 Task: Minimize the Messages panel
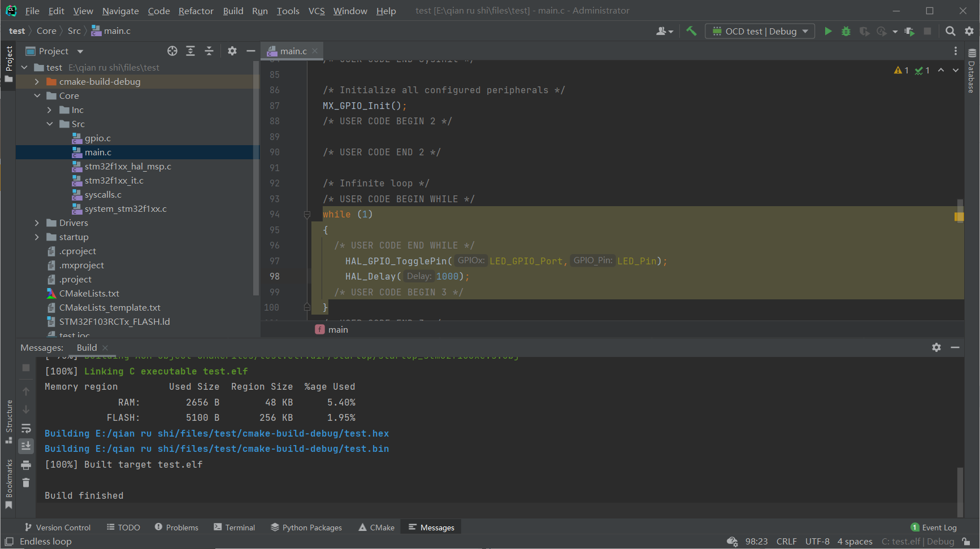point(955,347)
